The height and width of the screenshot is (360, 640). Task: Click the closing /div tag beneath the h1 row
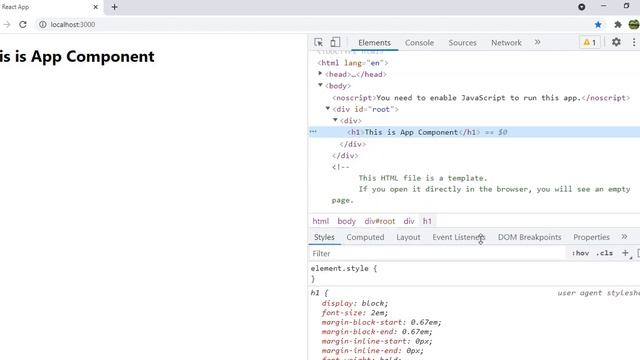pyautogui.click(x=353, y=144)
